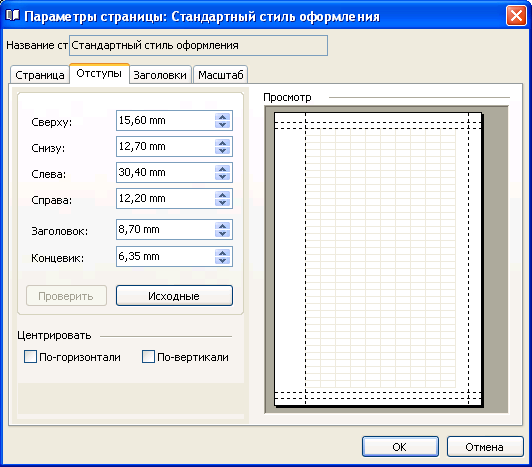
Task: Click the page preview thumbnail under Просмотр
Action: pos(379,260)
